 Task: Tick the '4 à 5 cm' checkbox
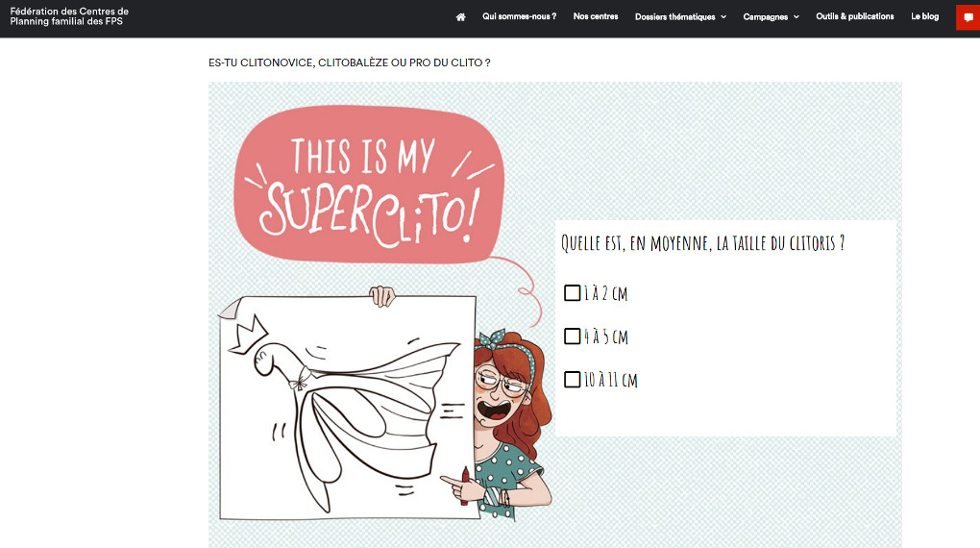click(572, 336)
